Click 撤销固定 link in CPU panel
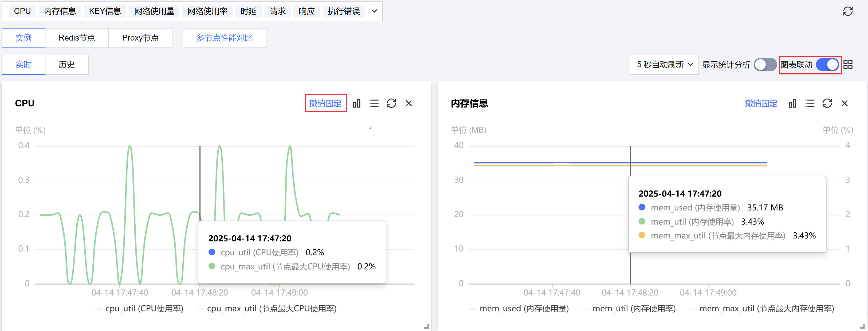868x331 pixels. click(325, 103)
